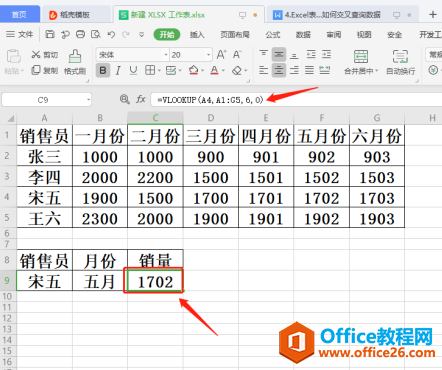Click the currency format icon
Image resolution: width=442 pixels, height=370 pixels.
coord(433,70)
